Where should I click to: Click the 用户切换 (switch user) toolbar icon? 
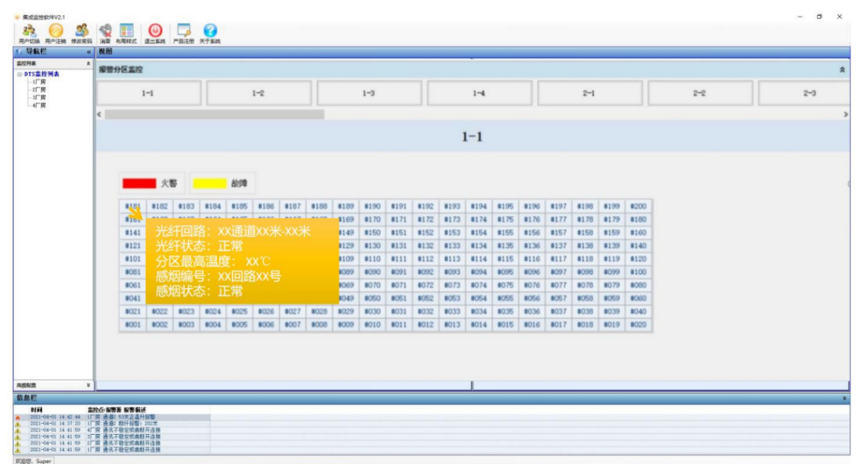pyautogui.click(x=30, y=30)
